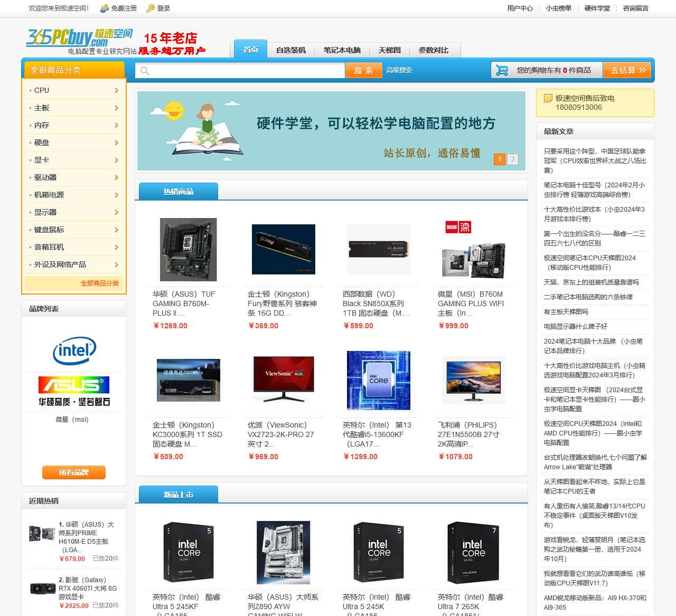Select the 新品上市 section tab
The width and height of the screenshot is (676, 616).
tap(179, 495)
